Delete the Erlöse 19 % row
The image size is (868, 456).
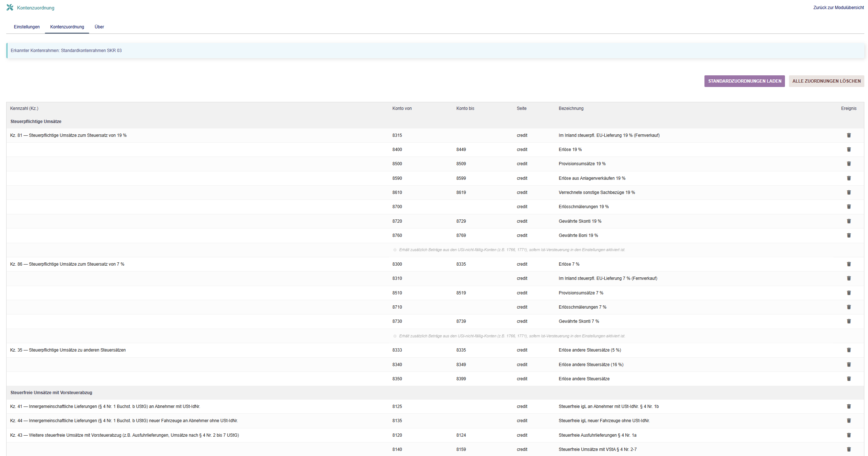[849, 150]
